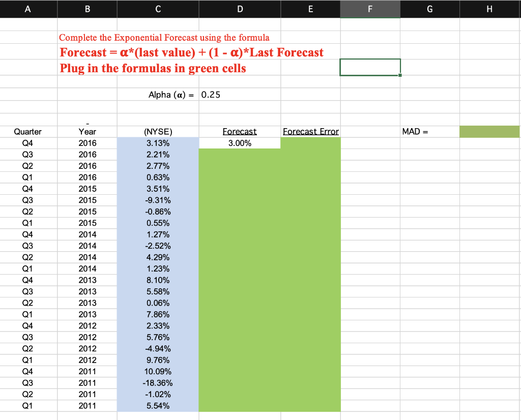Image resolution: width=521 pixels, height=420 pixels.
Task: Select the Quarter heading cell
Action: coord(28,131)
